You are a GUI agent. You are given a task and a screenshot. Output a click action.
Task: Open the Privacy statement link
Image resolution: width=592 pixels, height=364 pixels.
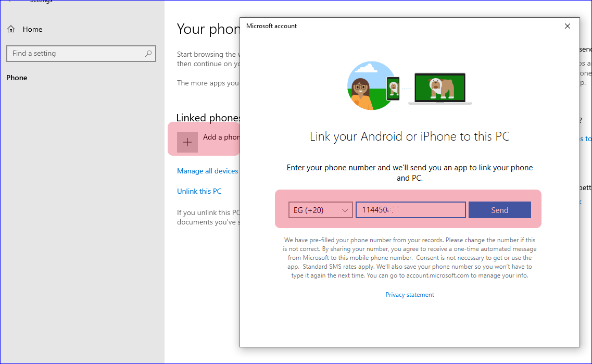click(410, 295)
